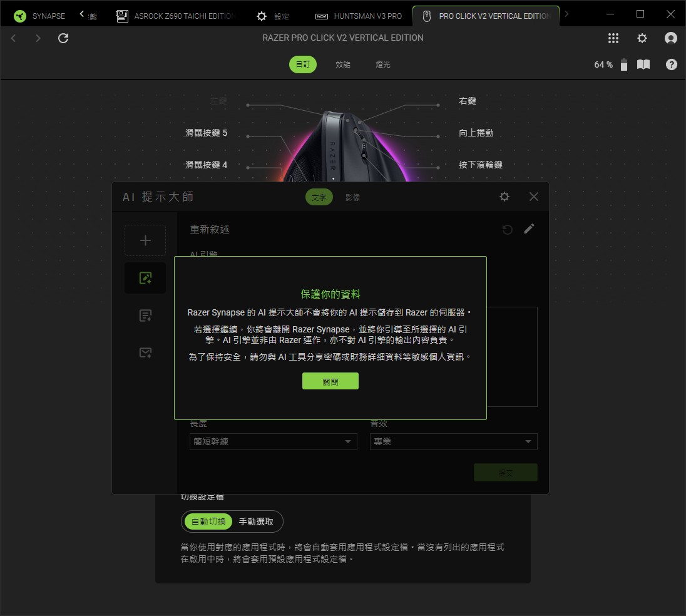This screenshot has height=616, width=686.
Task: Click the pencil edit icon beside 重新敘述
Action: 529,229
